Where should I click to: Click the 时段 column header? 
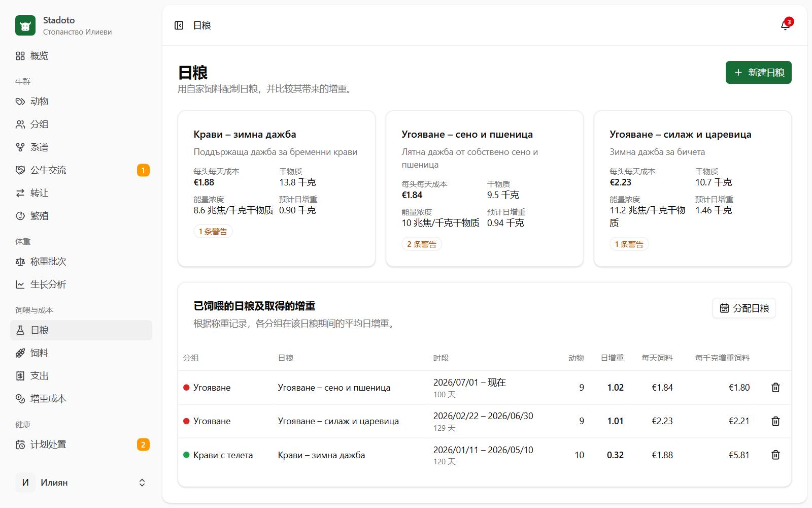coord(441,358)
